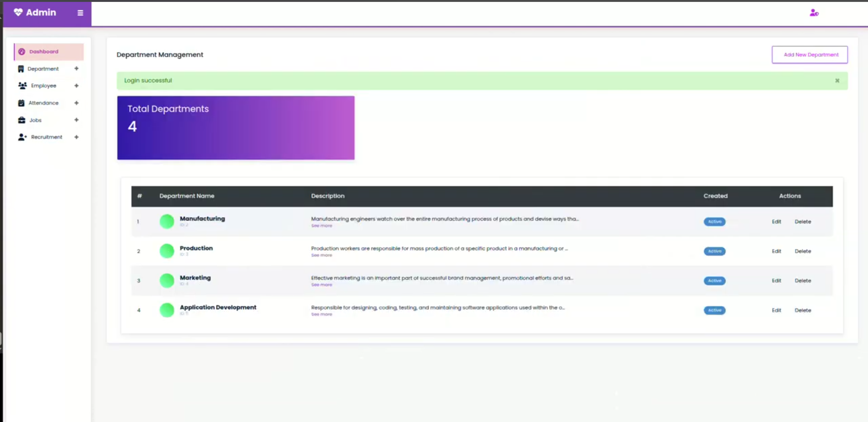Open the Department sidebar menu item
Image resolution: width=868 pixels, height=422 pixels.
(x=49, y=69)
